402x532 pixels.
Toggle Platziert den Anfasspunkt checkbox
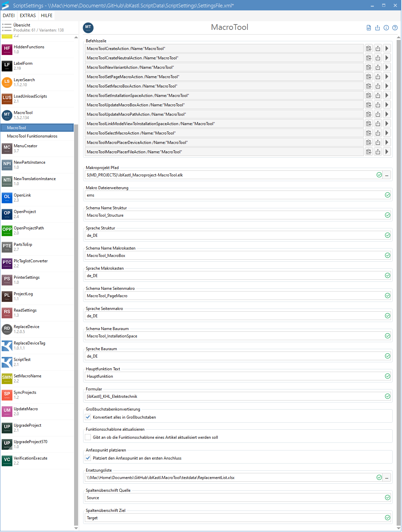click(88, 458)
